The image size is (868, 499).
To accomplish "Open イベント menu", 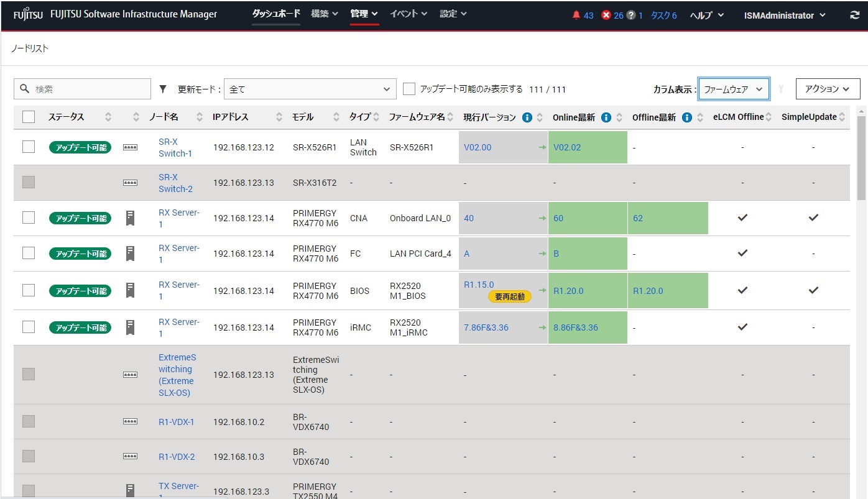I will pyautogui.click(x=409, y=14).
